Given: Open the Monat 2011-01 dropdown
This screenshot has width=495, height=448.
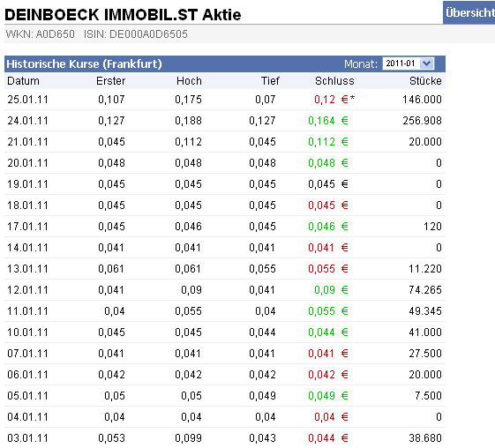Looking at the screenshot, I should coord(409,63).
